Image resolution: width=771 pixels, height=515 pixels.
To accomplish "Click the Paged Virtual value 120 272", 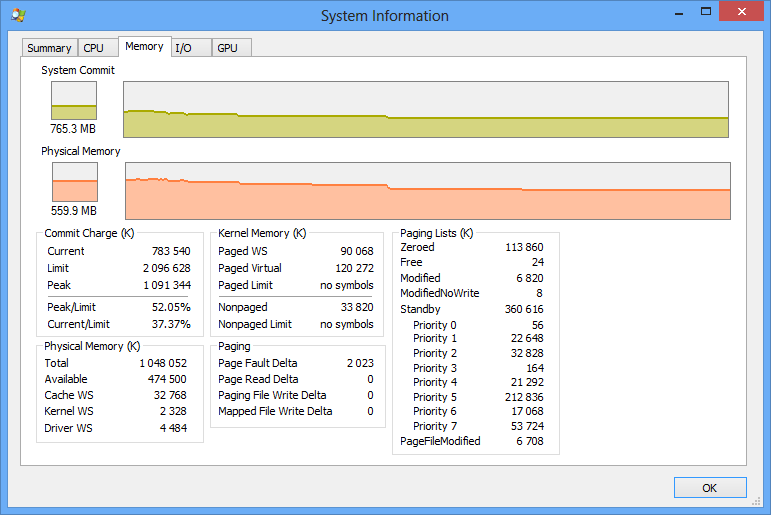I will click(355, 268).
